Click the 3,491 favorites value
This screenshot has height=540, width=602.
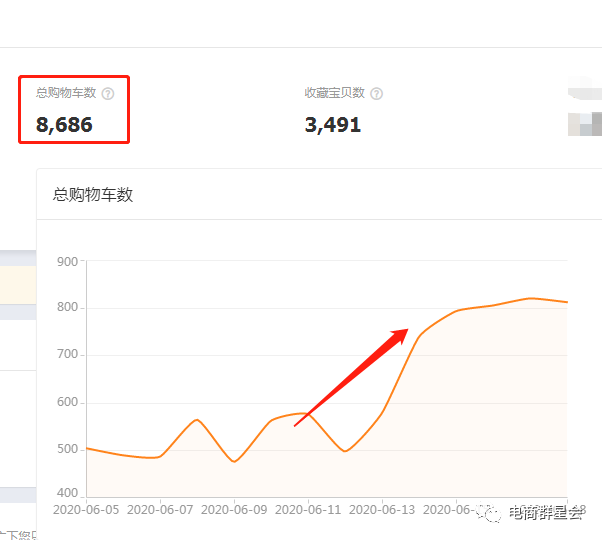(x=333, y=125)
